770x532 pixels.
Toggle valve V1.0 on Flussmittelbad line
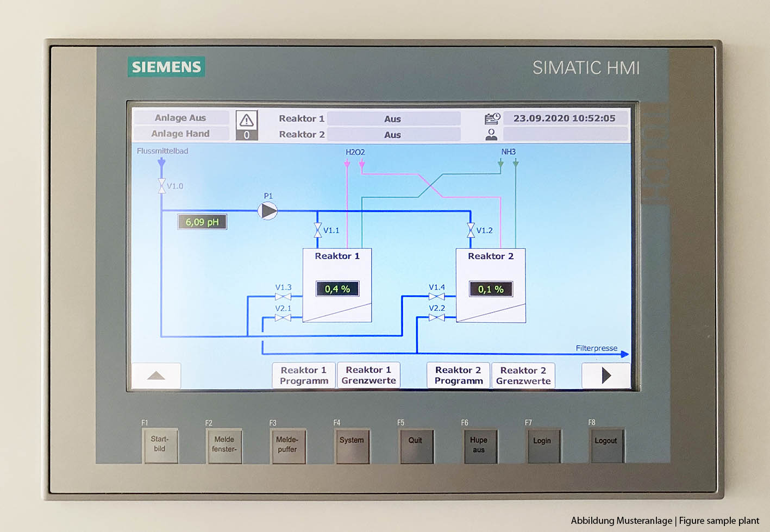[161, 186]
